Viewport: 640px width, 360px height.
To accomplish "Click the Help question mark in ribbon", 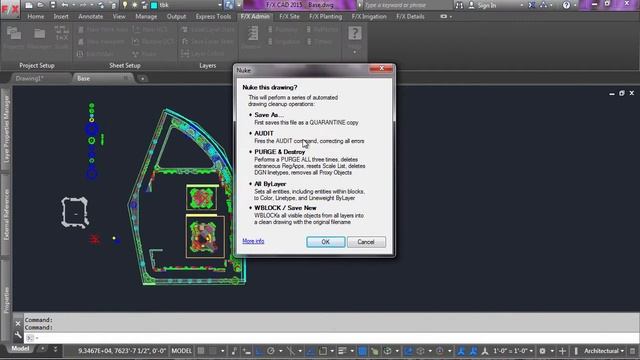I will (355, 33).
